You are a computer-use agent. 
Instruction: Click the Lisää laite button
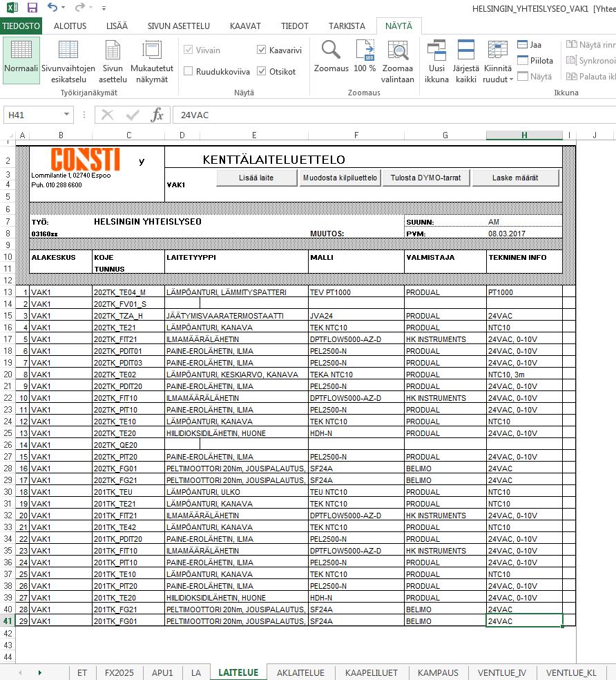[x=256, y=178]
